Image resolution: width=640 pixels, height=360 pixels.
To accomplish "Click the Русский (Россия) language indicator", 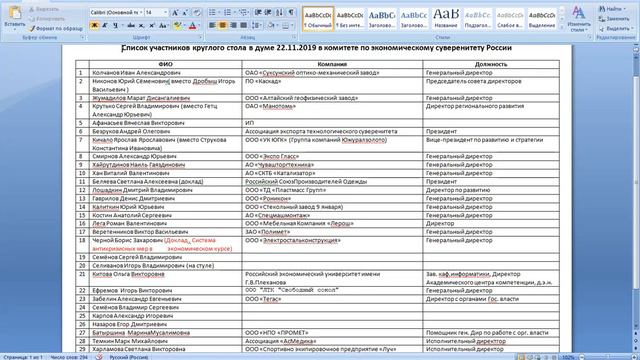I will point(129,357).
